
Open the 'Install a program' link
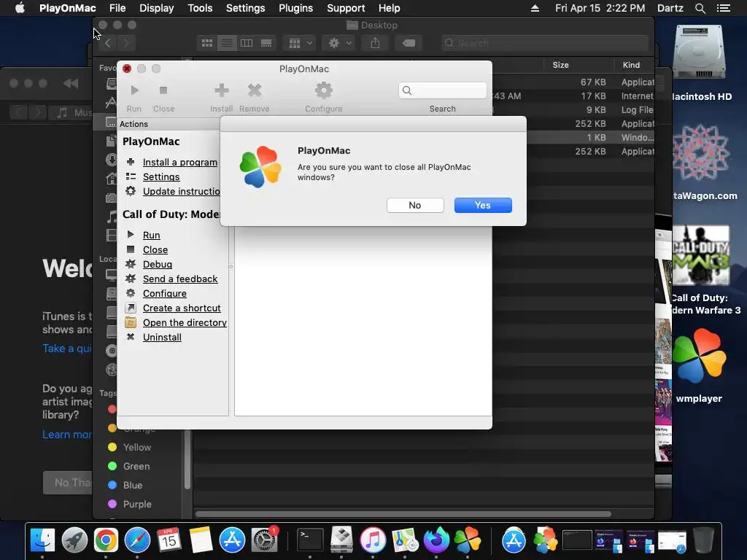(x=180, y=163)
